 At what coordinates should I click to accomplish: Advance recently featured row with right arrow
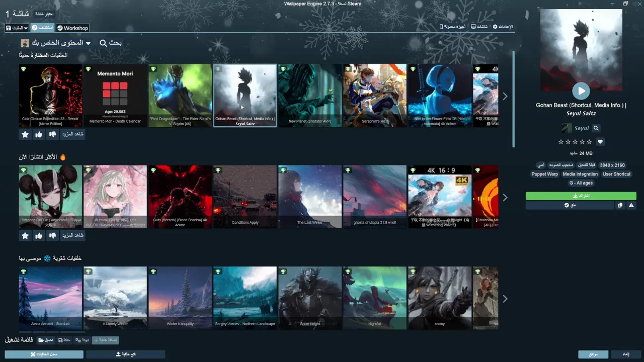(505, 96)
